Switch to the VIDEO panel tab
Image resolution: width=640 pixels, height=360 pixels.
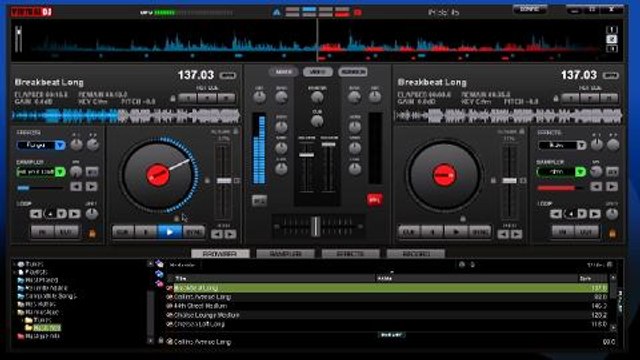point(318,72)
